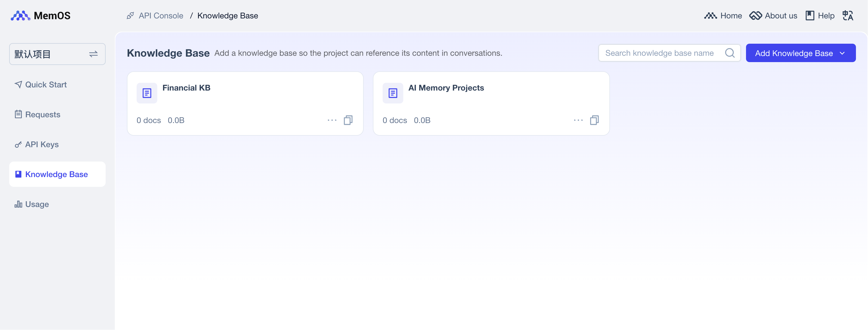The image size is (868, 330).
Task: Open AI Memory Projects more options menu
Action: tap(578, 120)
